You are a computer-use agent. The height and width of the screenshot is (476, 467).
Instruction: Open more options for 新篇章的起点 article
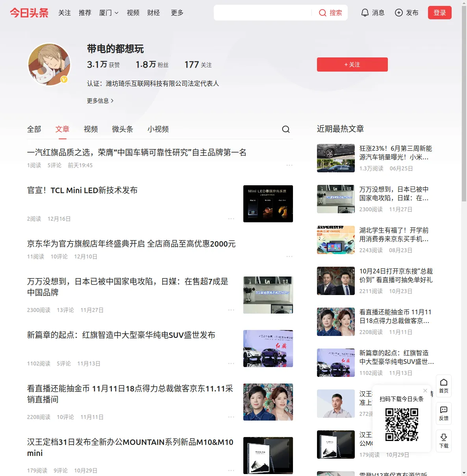[231, 363]
